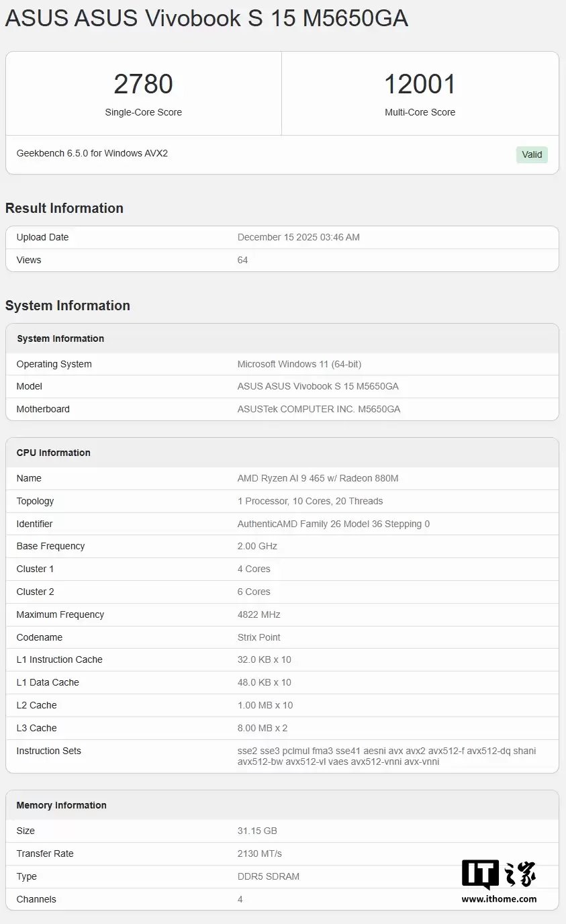Screen dimensions: 566x924
Task: Click the Result Information heading
Action: click(x=64, y=208)
